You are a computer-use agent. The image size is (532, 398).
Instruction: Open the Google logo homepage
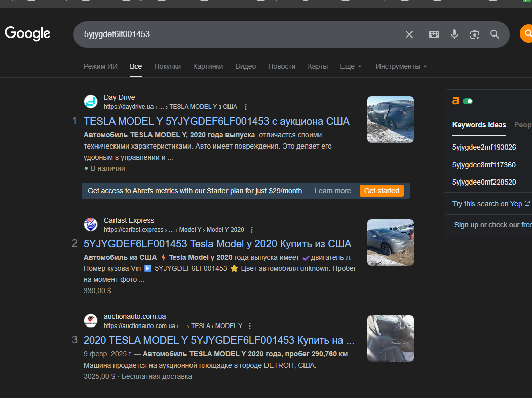[x=27, y=33]
